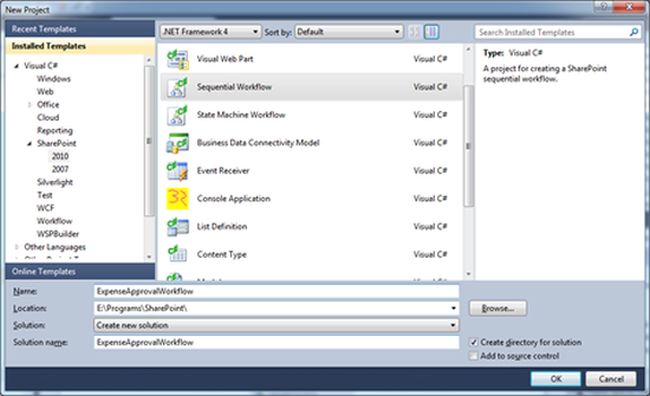Select the Cloud tree item

(x=48, y=118)
